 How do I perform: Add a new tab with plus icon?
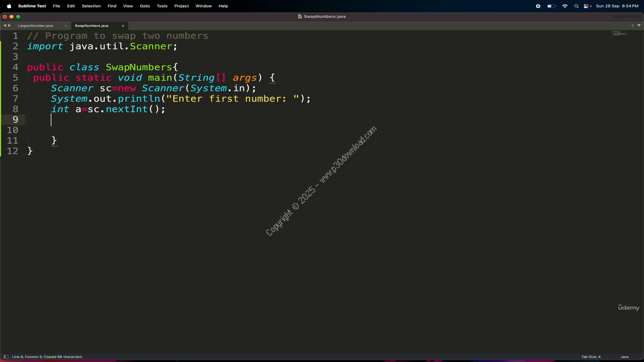click(633, 26)
